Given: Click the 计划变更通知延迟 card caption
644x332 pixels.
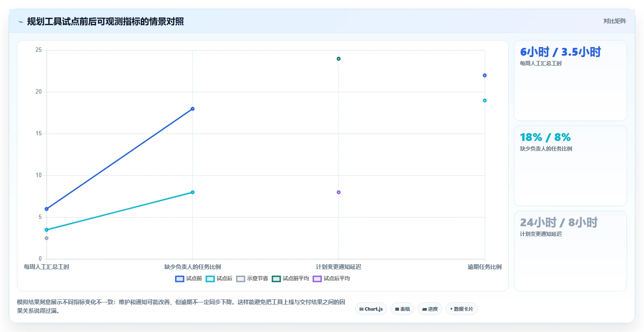Looking at the screenshot, I should [541, 234].
